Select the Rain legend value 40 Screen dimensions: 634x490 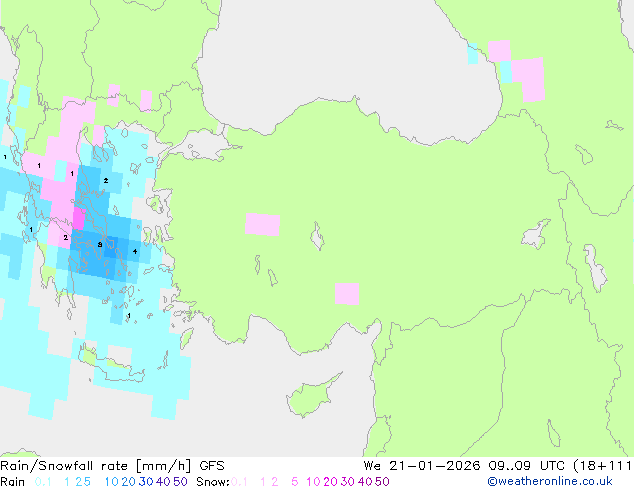pyautogui.click(x=163, y=482)
